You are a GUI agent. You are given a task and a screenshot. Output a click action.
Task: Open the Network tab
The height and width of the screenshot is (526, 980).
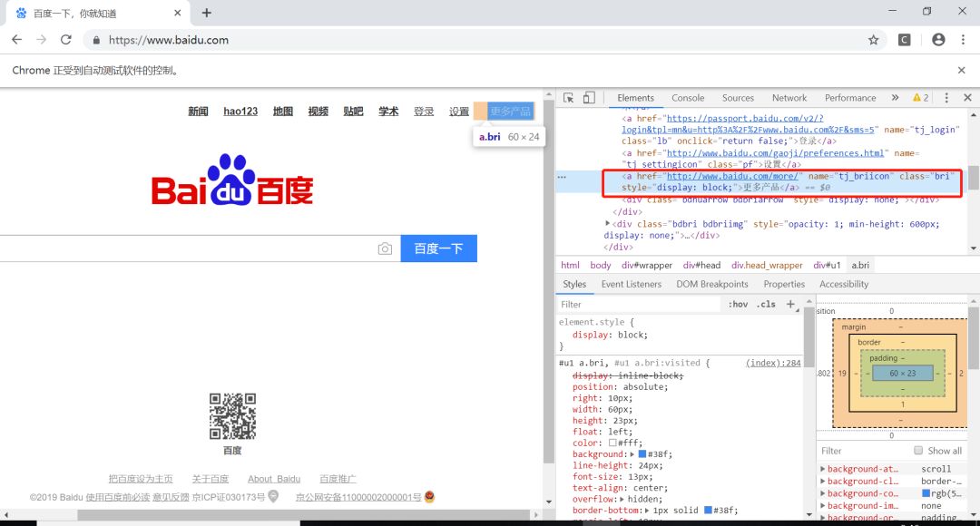click(x=789, y=98)
